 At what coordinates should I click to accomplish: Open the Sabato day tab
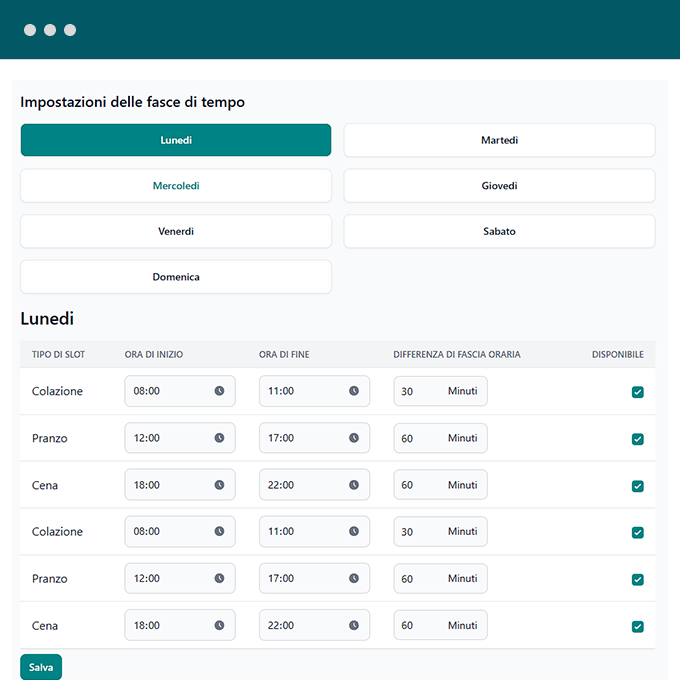coord(499,231)
